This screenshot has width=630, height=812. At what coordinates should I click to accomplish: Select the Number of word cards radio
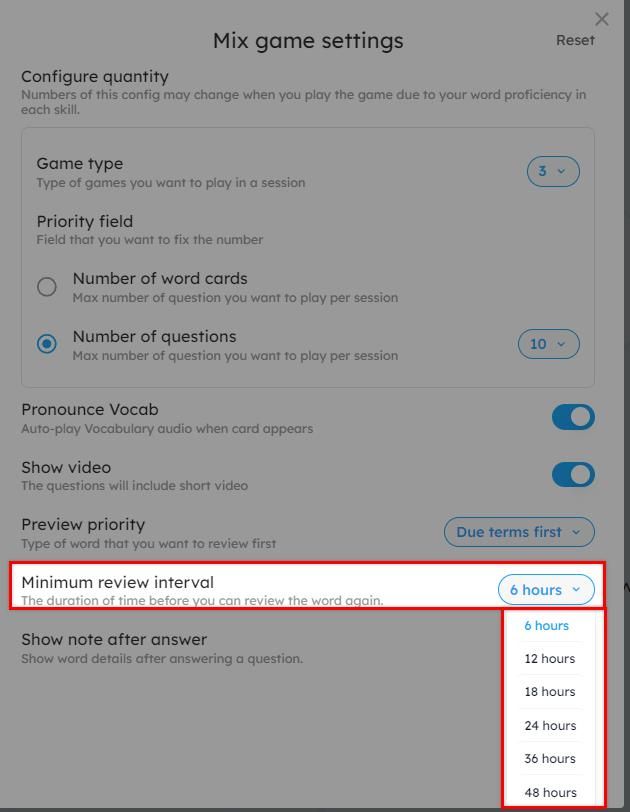47,286
